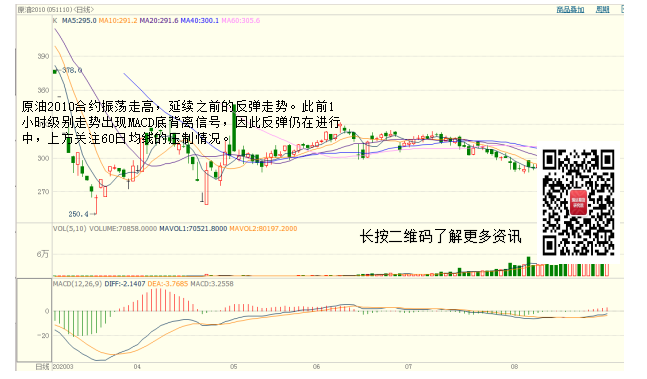Click the pink MA60:305.6 label
The width and height of the screenshot is (647, 379).
click(x=241, y=21)
